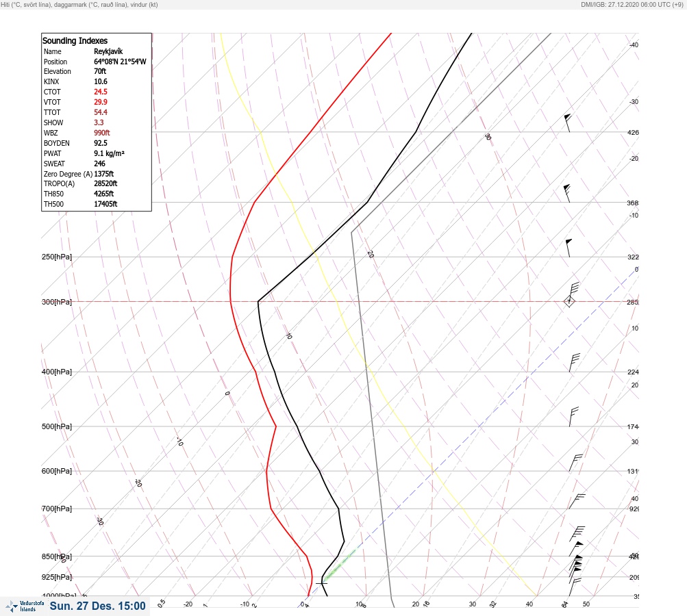The height and width of the screenshot is (616, 687).
Task: Click the Veðurstofa Íslands logo
Action: coord(25,606)
